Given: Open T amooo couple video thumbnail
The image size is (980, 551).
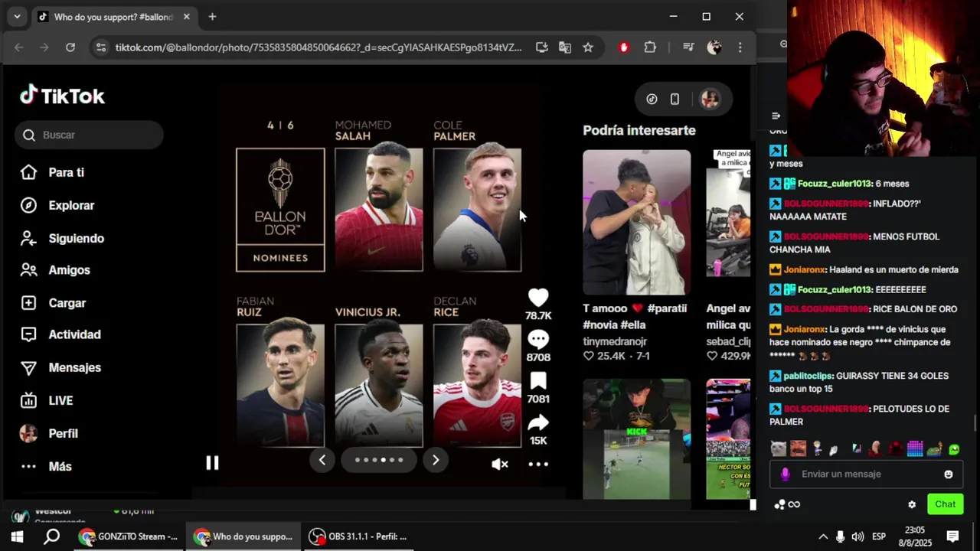Looking at the screenshot, I should (636, 222).
